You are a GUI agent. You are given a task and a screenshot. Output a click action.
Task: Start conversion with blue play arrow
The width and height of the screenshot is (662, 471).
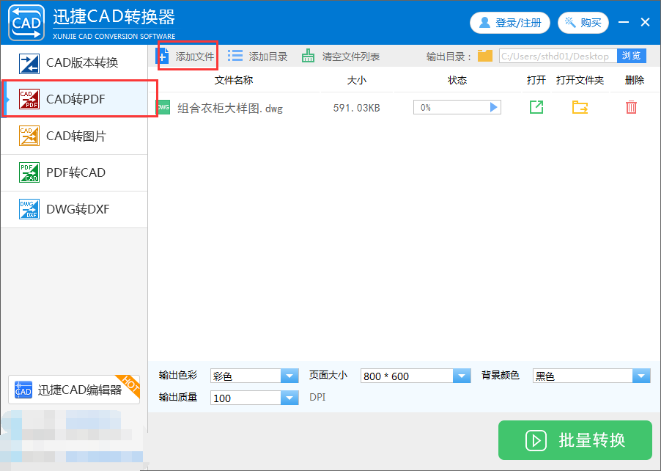coord(493,107)
